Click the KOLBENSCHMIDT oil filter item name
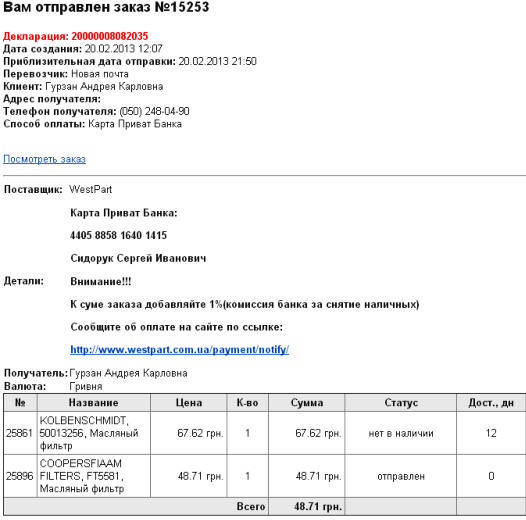This screenshot has width=526, height=520. [89, 433]
